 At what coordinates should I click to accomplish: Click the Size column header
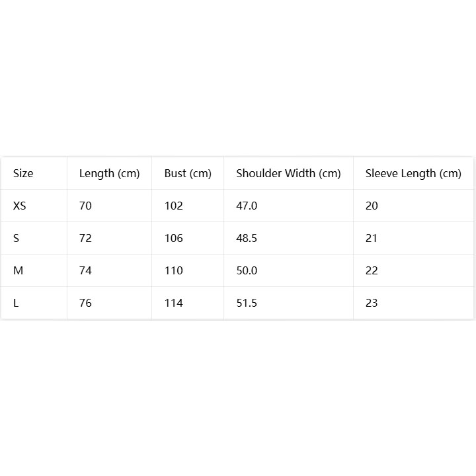[23, 173]
